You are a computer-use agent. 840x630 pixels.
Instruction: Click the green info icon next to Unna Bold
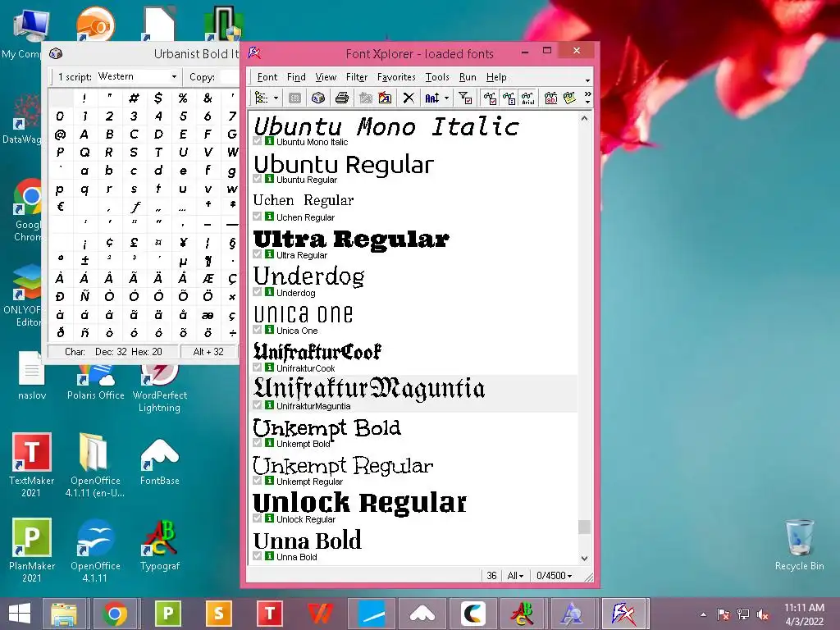pos(269,556)
